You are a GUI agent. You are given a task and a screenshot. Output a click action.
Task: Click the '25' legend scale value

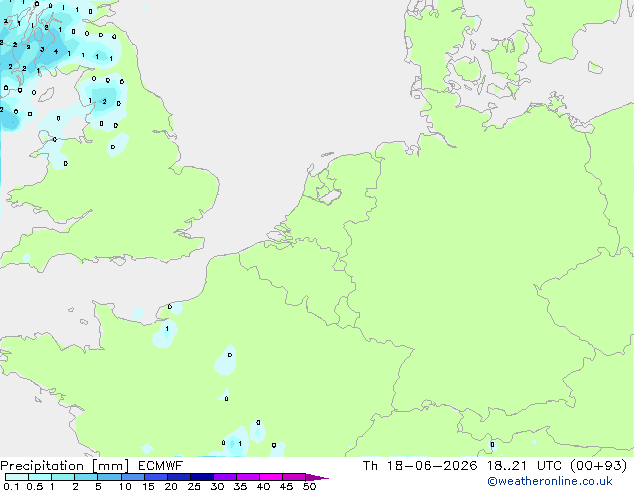194,486
